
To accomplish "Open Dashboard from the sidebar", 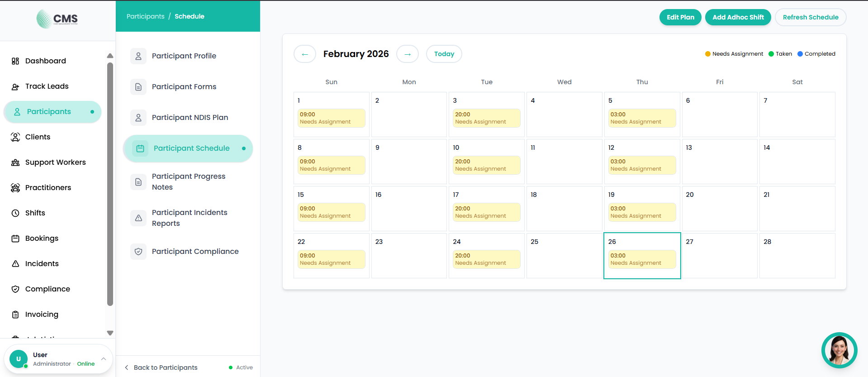I will 52,61.
